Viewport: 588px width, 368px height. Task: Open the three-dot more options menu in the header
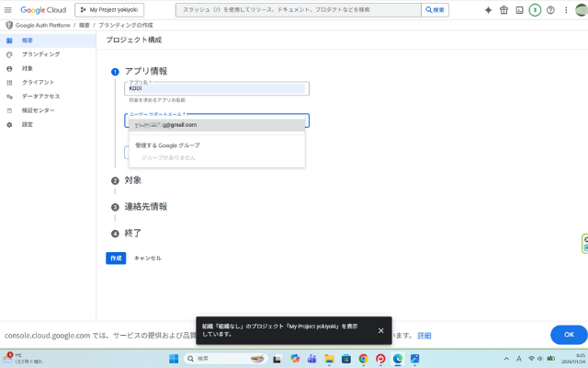pyautogui.click(x=564, y=10)
